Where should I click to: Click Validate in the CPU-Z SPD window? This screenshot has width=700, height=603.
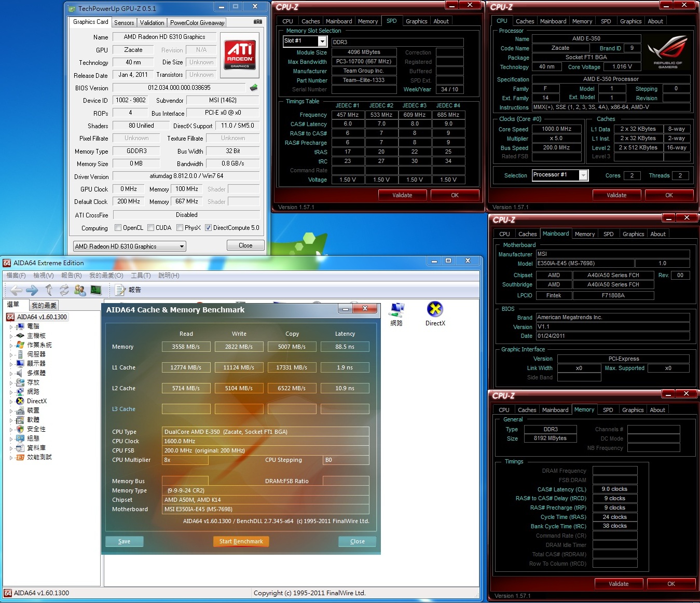tap(402, 195)
